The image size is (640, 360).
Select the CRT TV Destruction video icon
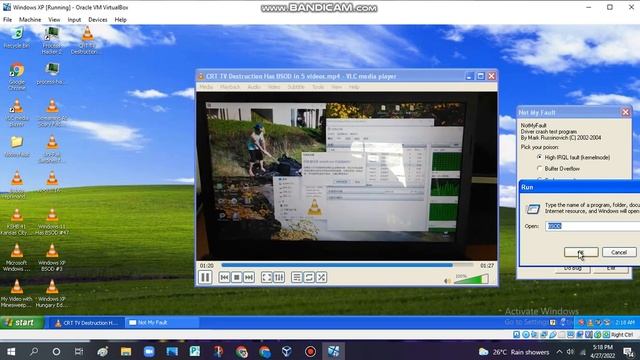click(87, 40)
